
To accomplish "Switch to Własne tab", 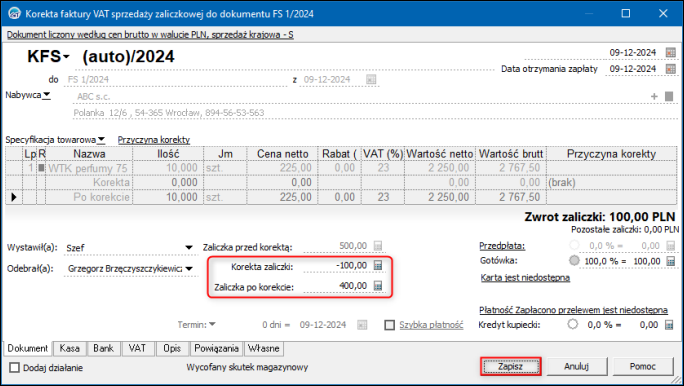I will [x=263, y=348].
